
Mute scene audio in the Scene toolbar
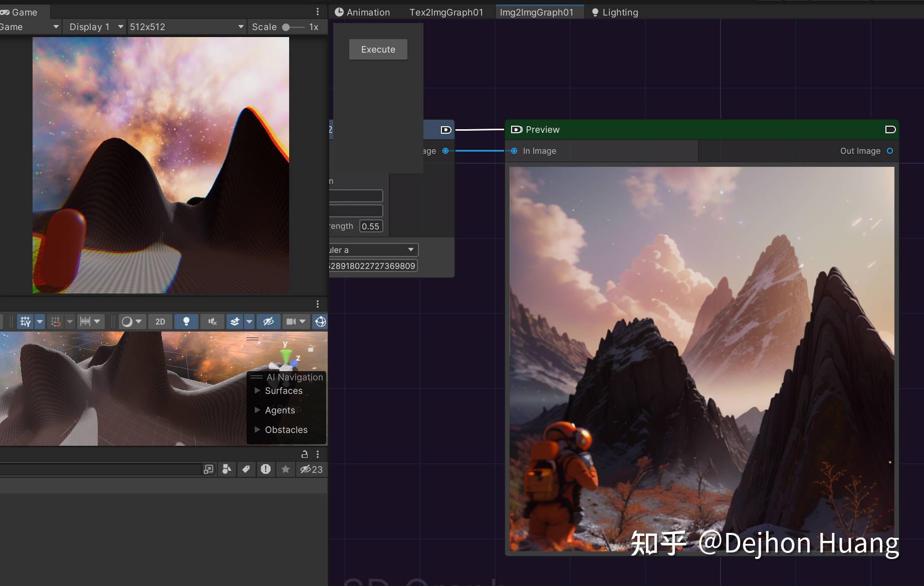212,322
